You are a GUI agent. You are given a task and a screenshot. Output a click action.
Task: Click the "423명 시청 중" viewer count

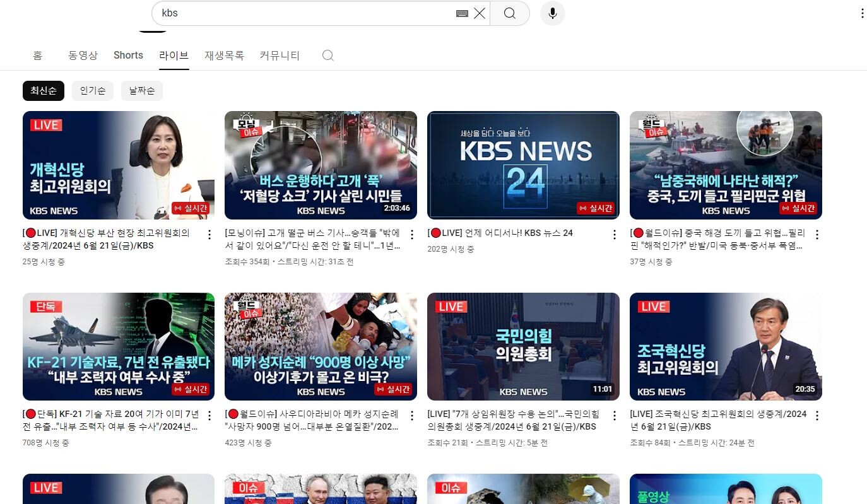tap(248, 443)
